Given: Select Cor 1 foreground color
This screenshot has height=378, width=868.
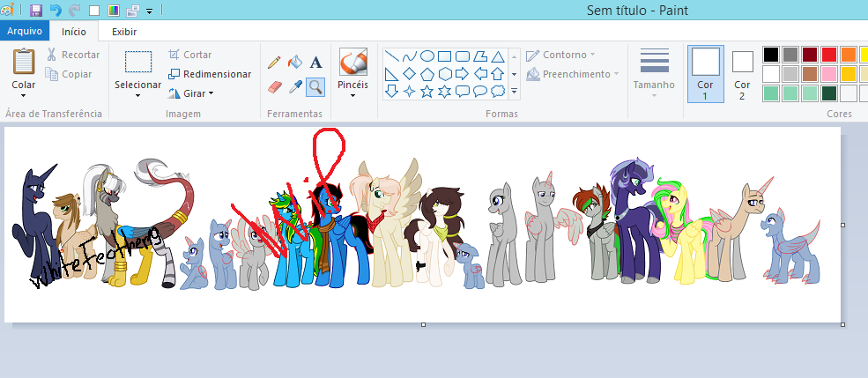Looking at the screenshot, I should (705, 74).
